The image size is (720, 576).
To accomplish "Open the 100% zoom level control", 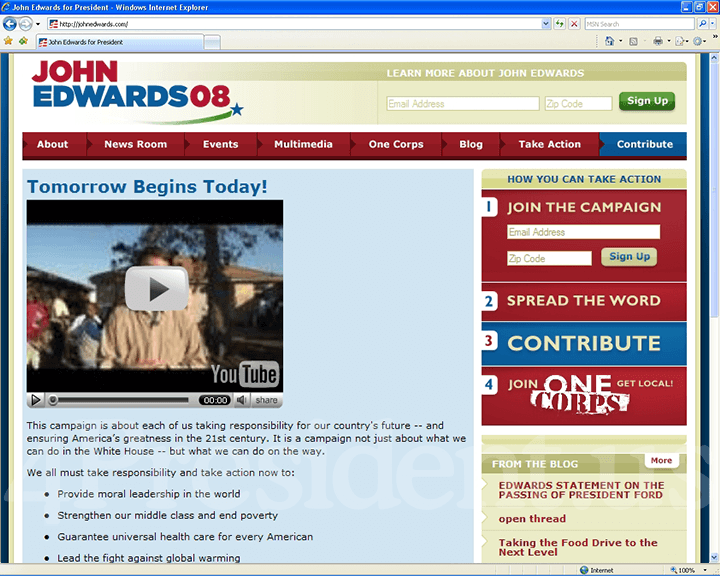I will tap(688, 570).
